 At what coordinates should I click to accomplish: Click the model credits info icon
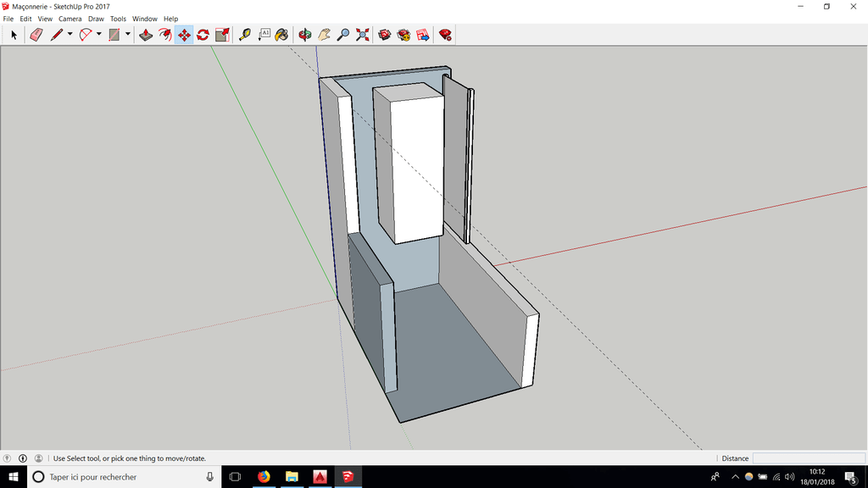(23, 458)
